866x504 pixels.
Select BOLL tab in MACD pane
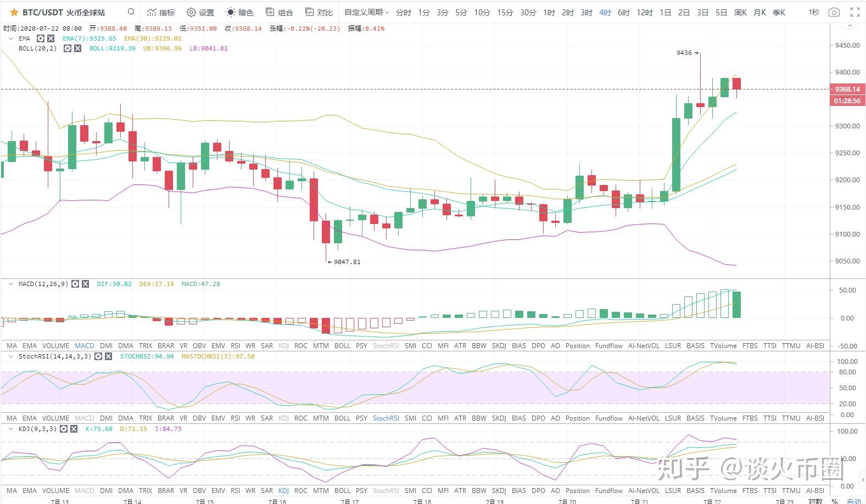click(x=342, y=346)
